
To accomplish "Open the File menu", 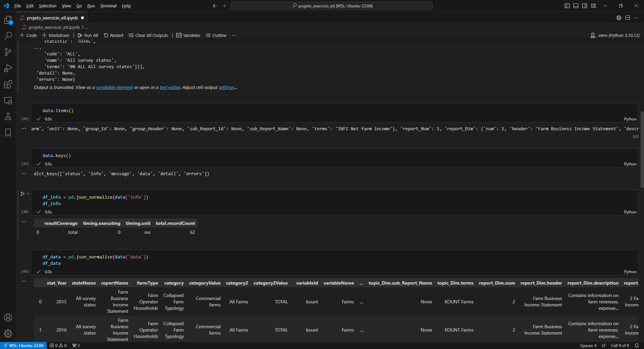I will pos(17,6).
